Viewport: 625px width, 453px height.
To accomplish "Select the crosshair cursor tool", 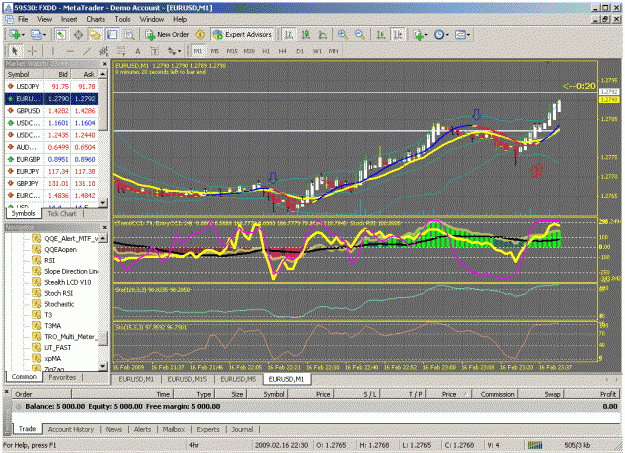I will click(32, 51).
